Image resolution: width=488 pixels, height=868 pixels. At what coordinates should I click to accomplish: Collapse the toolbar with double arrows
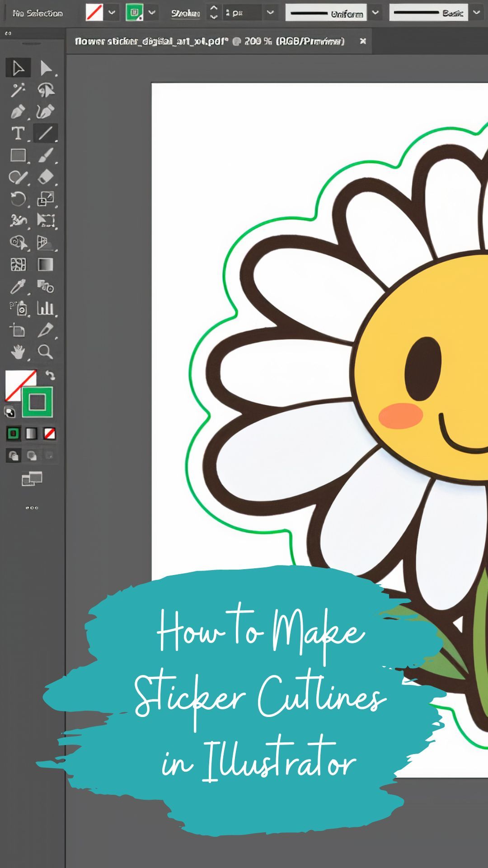8,33
